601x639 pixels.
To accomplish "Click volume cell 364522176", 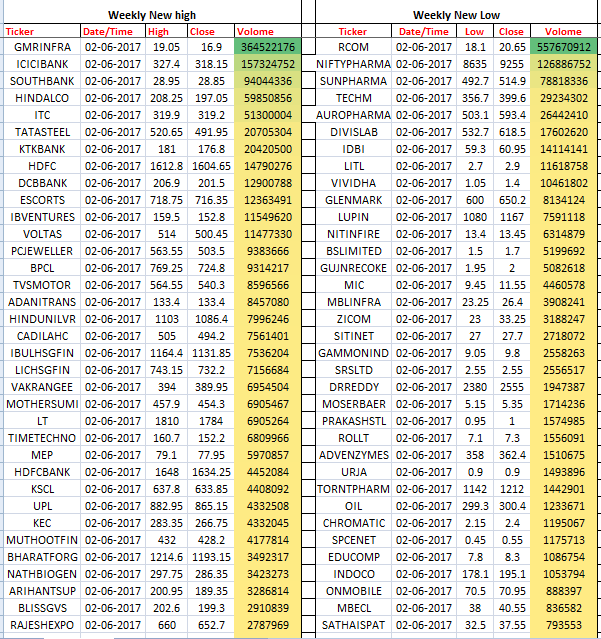I will [268, 47].
